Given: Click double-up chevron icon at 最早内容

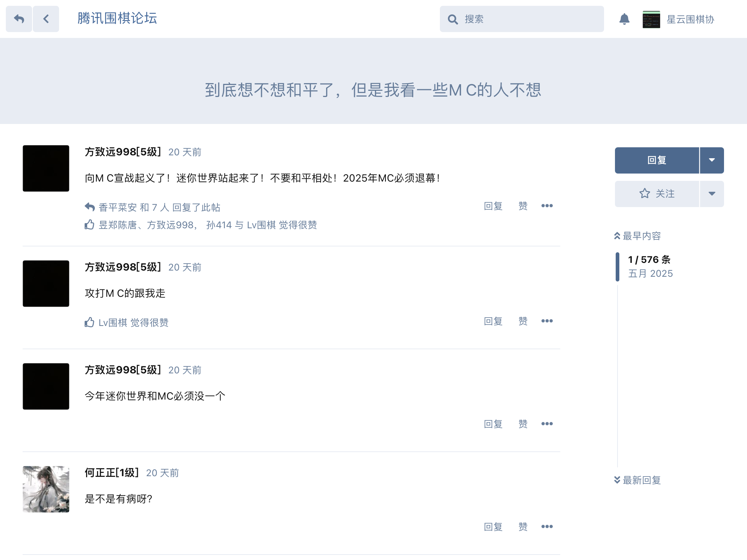Looking at the screenshot, I should coord(617,236).
